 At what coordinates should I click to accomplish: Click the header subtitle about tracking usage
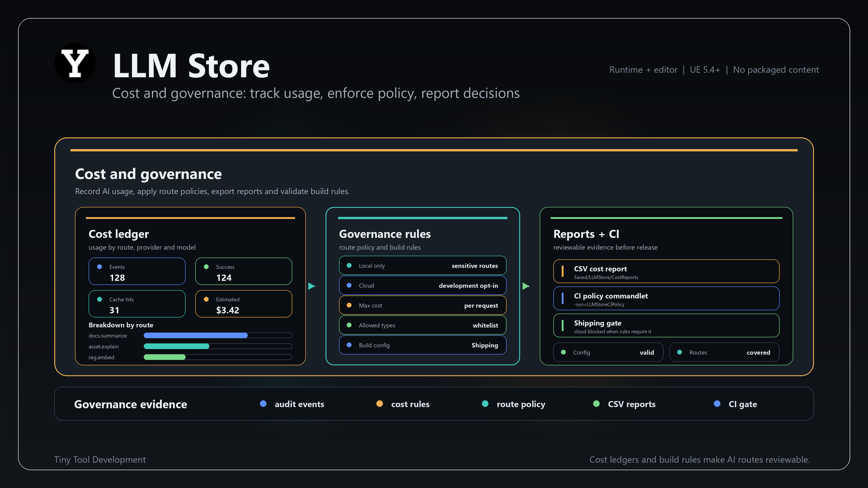(316, 93)
